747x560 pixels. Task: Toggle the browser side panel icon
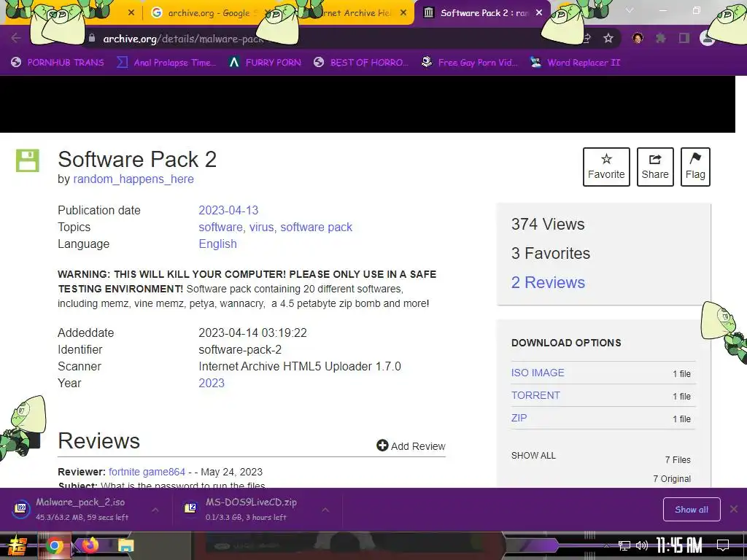coord(684,38)
